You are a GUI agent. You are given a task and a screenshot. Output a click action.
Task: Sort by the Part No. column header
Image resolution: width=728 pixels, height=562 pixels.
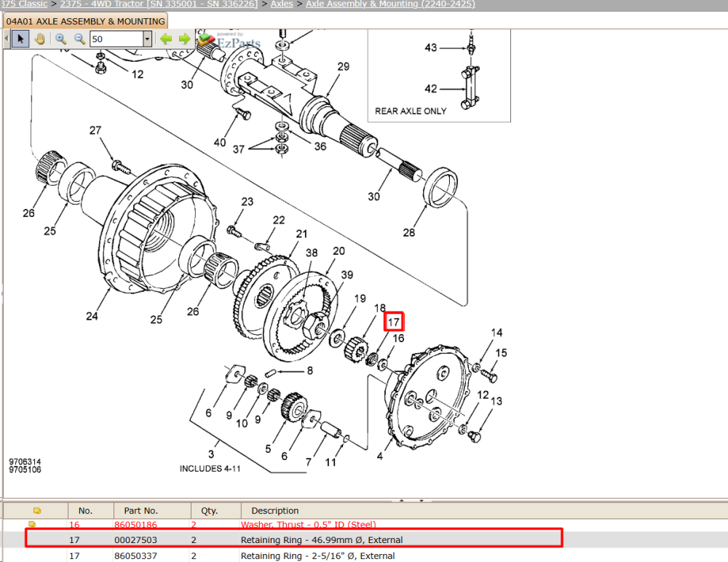coord(141,510)
